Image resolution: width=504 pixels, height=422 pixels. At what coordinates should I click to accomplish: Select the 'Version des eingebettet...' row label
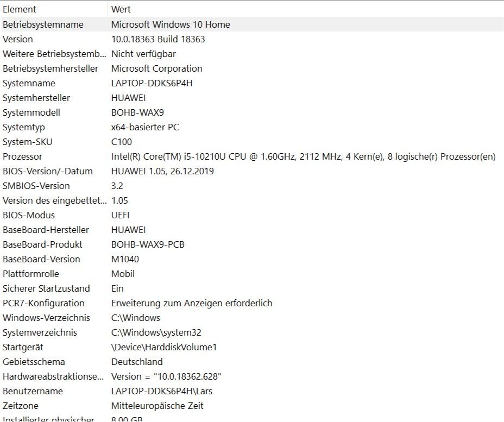(x=55, y=200)
